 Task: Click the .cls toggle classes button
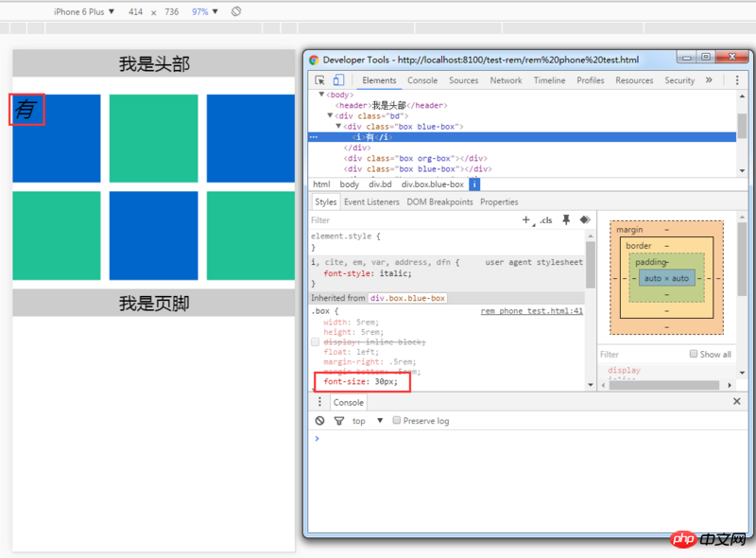point(545,219)
